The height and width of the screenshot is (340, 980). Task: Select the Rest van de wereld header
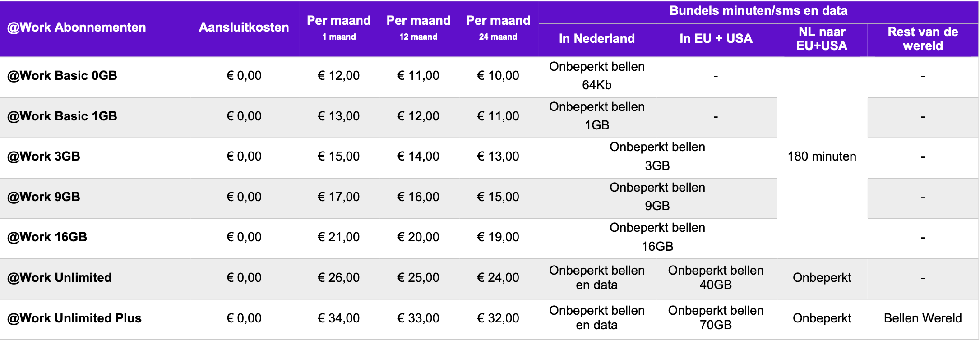coord(923,39)
